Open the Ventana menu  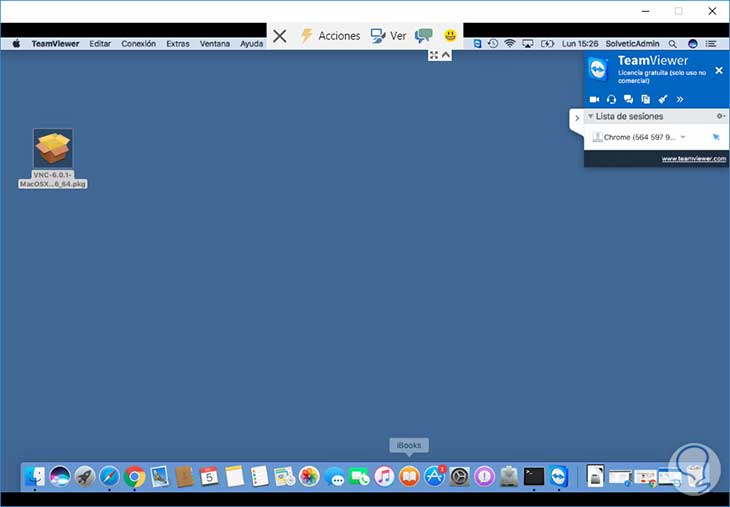pos(215,44)
